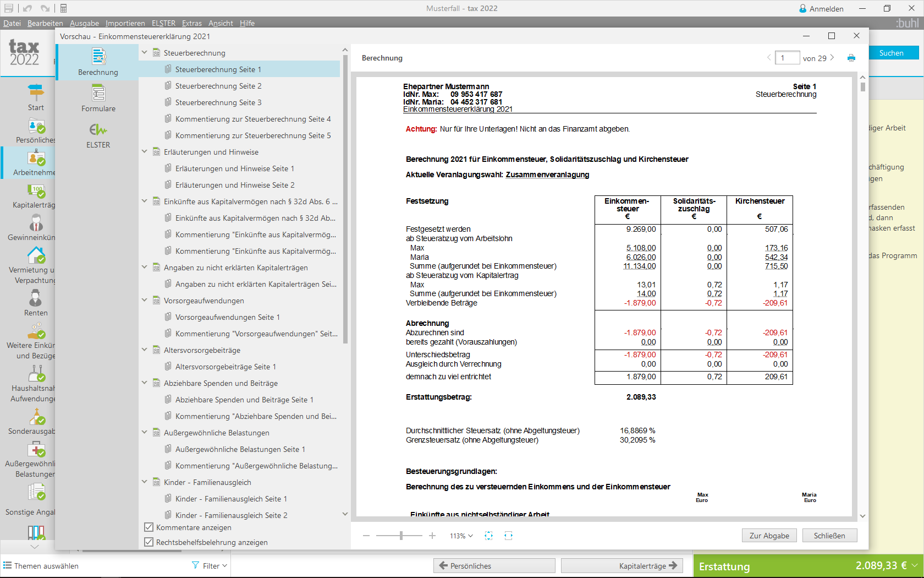This screenshot has height=578, width=924.
Task: Open the Ausgabe menu
Action: [84, 23]
